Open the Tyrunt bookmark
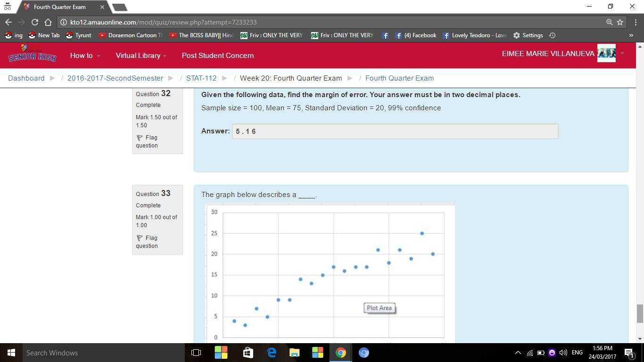The image size is (644, 362). point(78,35)
